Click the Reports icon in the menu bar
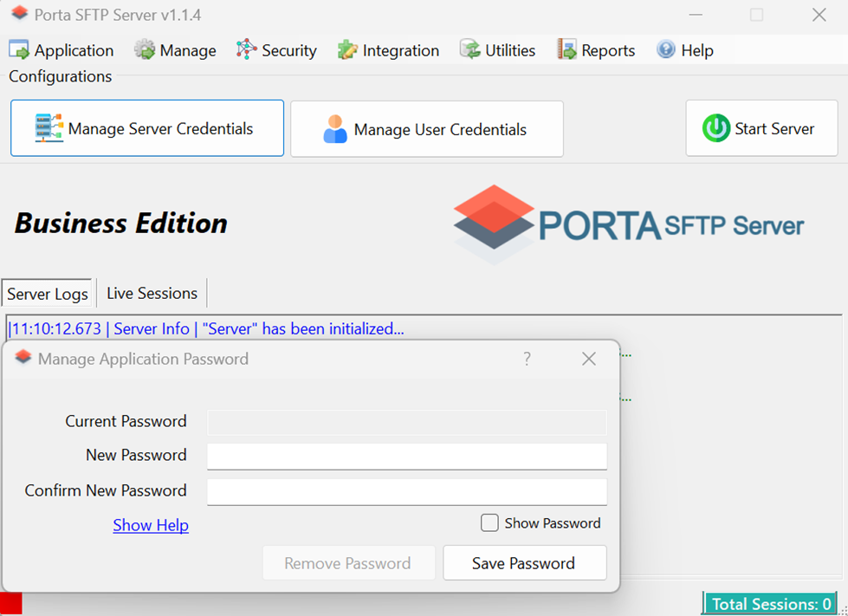 [x=568, y=49]
